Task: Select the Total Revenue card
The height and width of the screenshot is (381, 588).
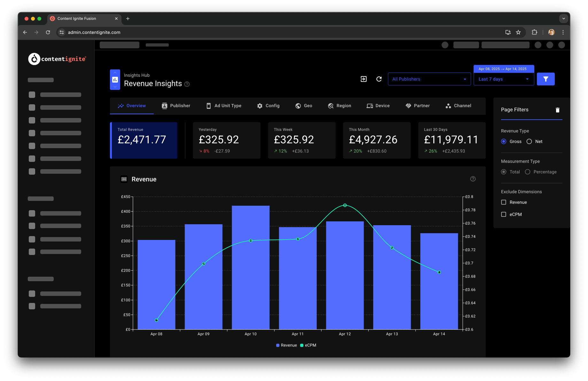Action: [143, 140]
